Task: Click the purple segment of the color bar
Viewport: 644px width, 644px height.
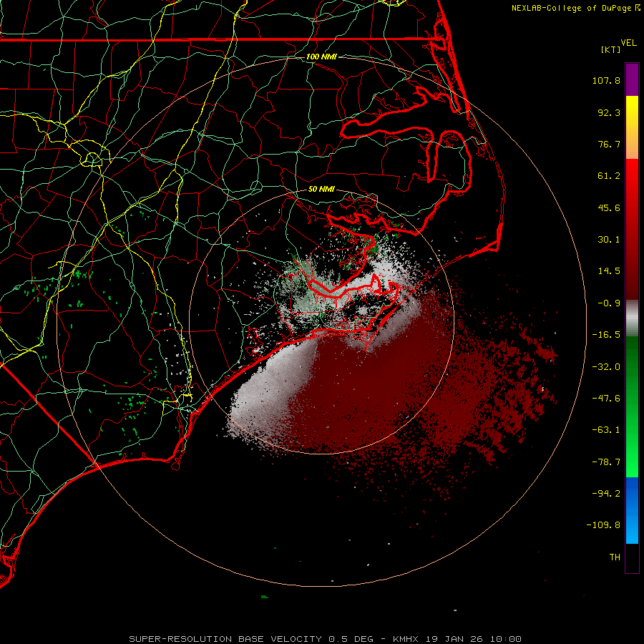Action: point(632,79)
